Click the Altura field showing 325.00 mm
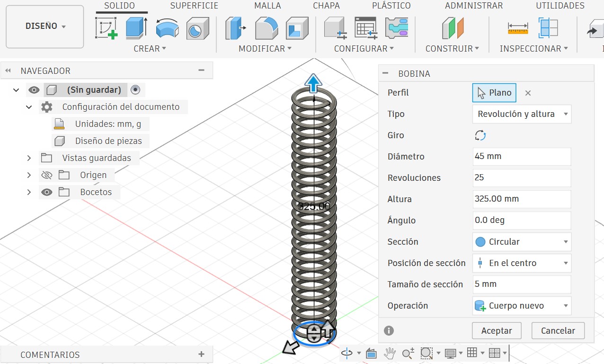Screen dimensions: 604x364 (522, 199)
